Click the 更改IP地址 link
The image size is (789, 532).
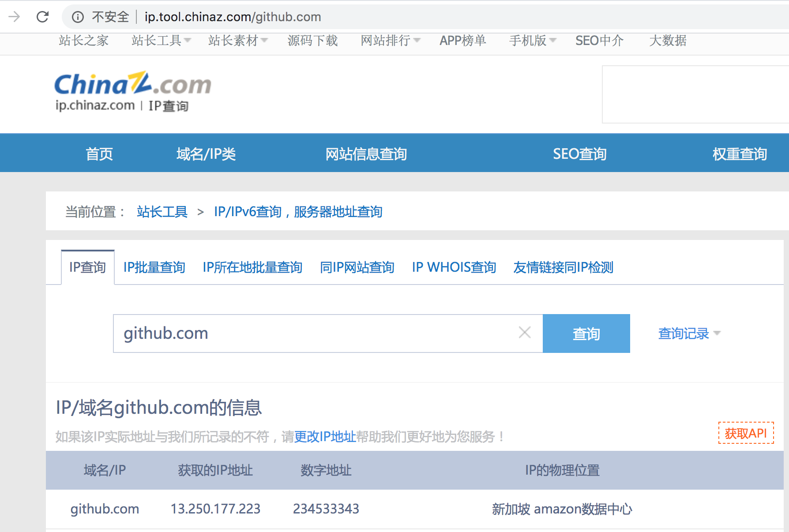click(325, 437)
